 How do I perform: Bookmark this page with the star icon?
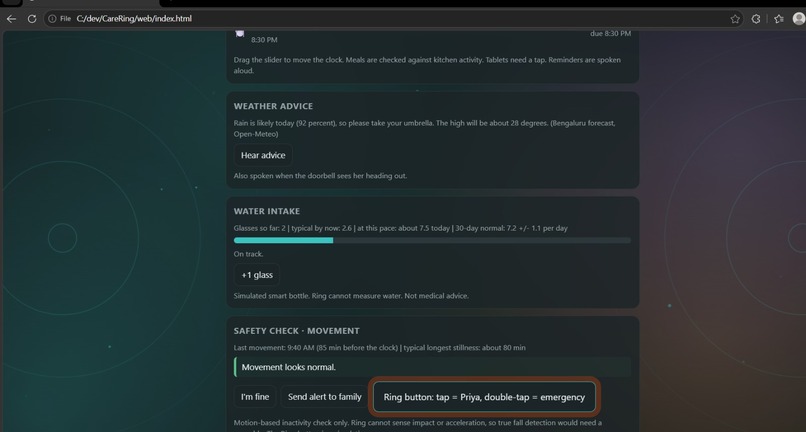pos(735,19)
